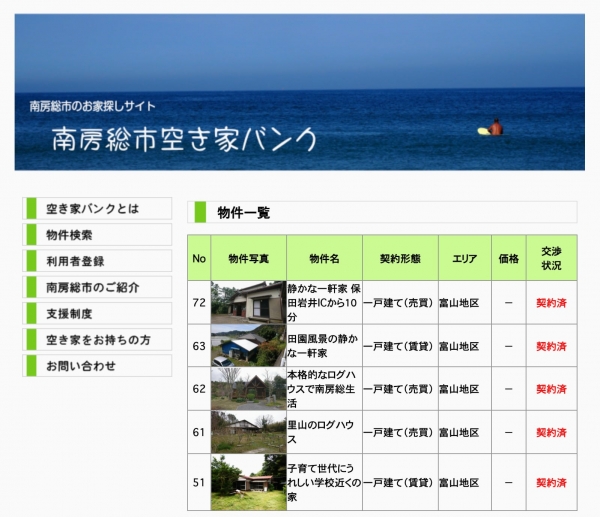Click property name 静かな一軒家 保田岩井ICから10分
This screenshot has height=517, width=600.
(324, 303)
